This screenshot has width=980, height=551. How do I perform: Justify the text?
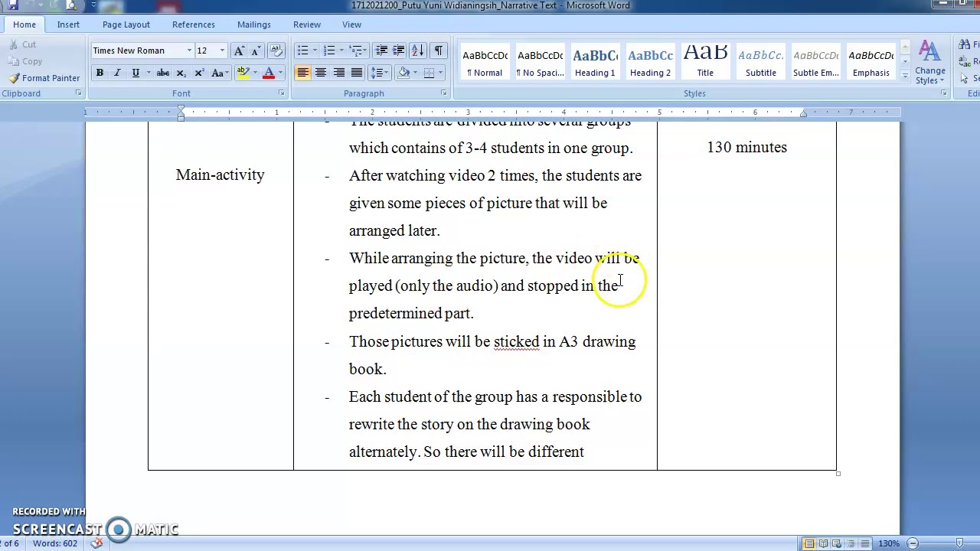click(x=357, y=73)
